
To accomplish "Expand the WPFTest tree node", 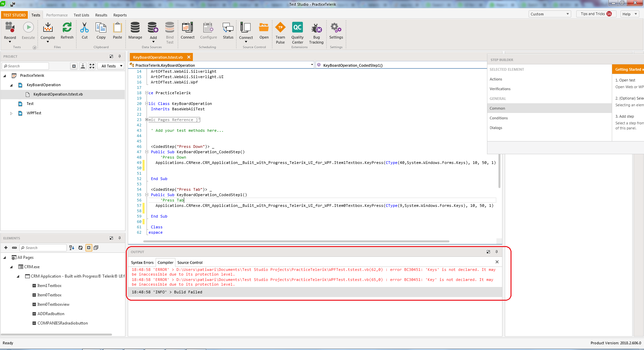I will point(11,113).
